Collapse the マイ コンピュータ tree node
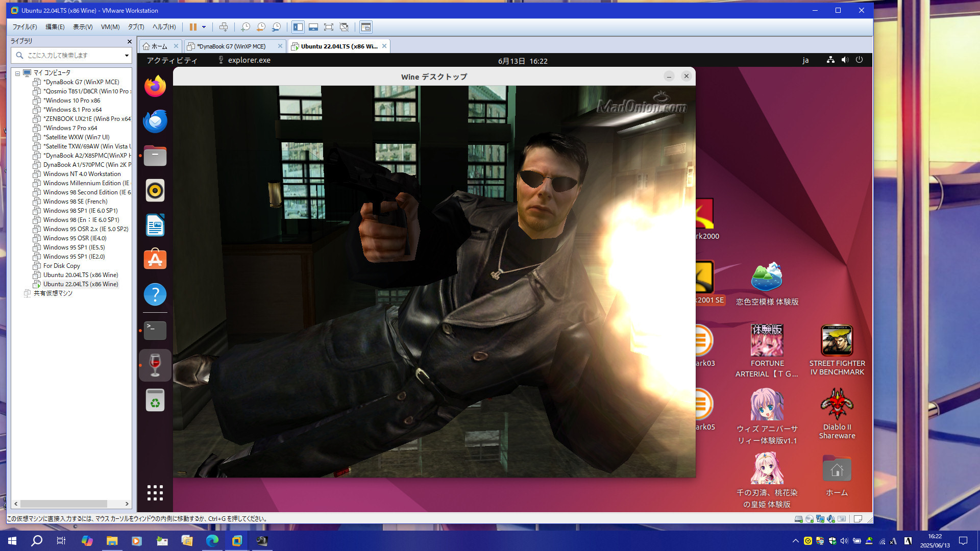The height and width of the screenshot is (551, 980). point(17,73)
